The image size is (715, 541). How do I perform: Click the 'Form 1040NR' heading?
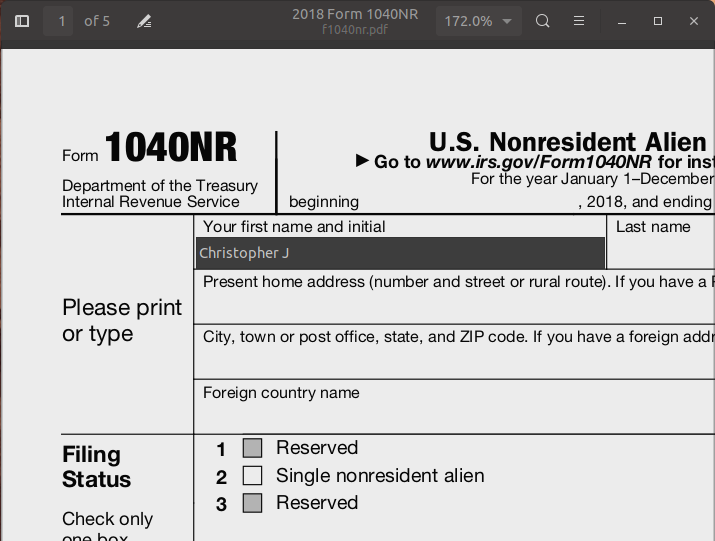(150, 147)
